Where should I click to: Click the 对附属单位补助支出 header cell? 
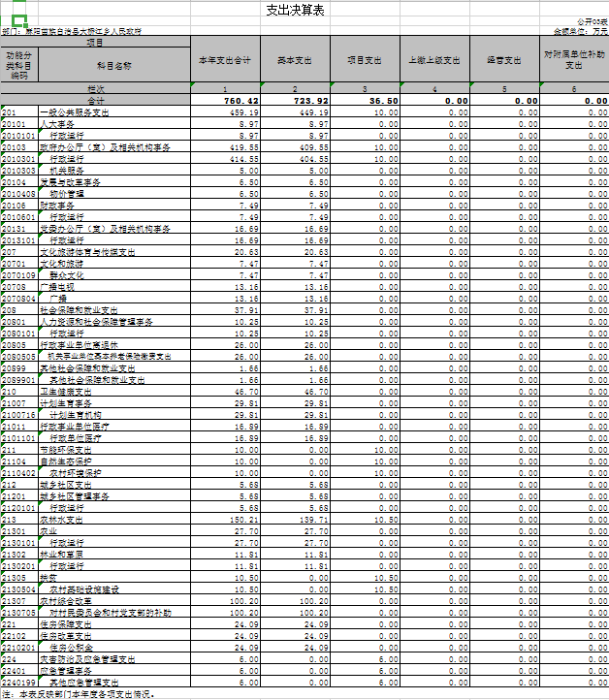point(574,60)
